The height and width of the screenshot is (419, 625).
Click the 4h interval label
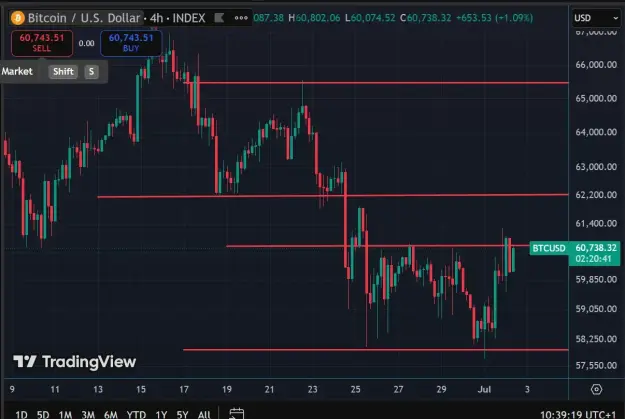(x=156, y=18)
